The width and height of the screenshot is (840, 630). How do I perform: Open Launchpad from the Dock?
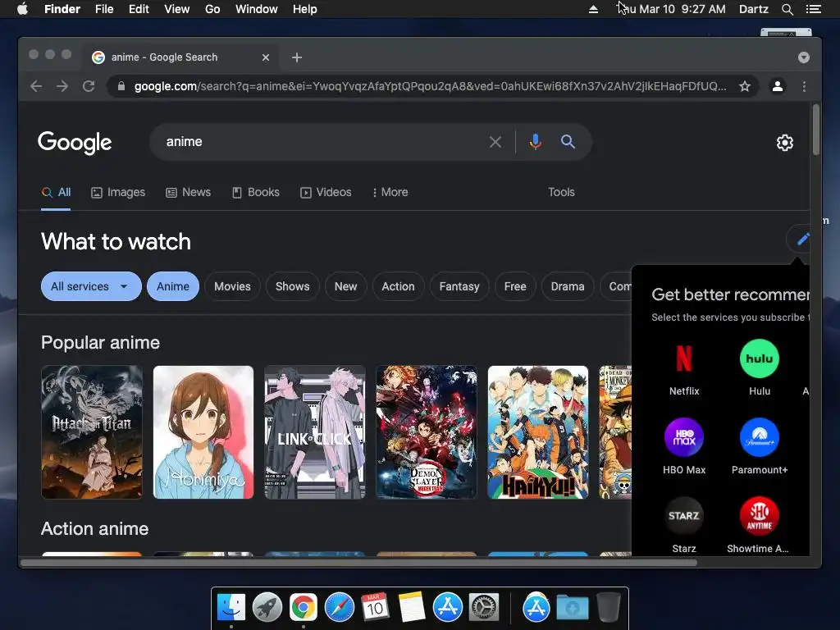click(x=267, y=608)
